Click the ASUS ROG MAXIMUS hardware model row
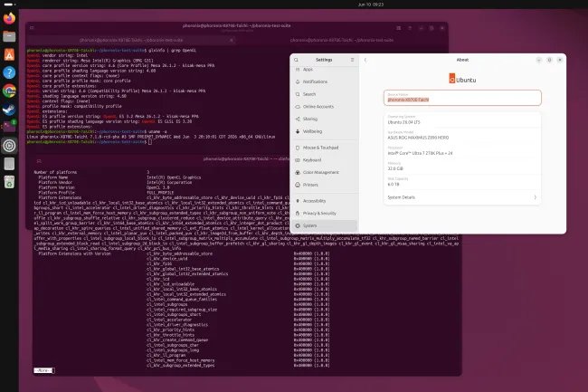Screen dimensions: 588x392 (462, 136)
